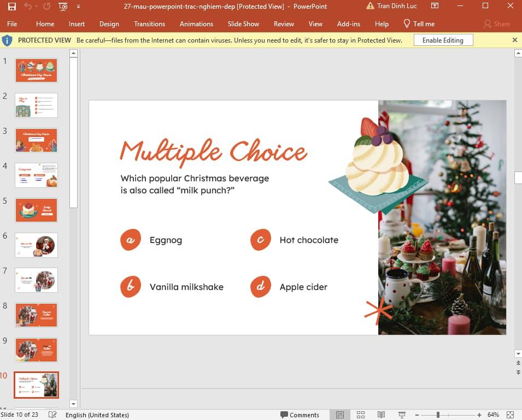Dismiss the Protected View warning bar
This screenshot has width=522, height=420.
tap(514, 40)
